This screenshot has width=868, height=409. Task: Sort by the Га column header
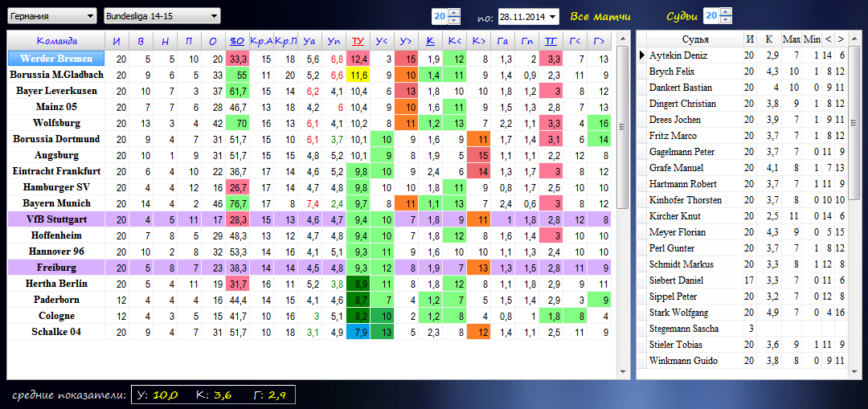point(503,41)
